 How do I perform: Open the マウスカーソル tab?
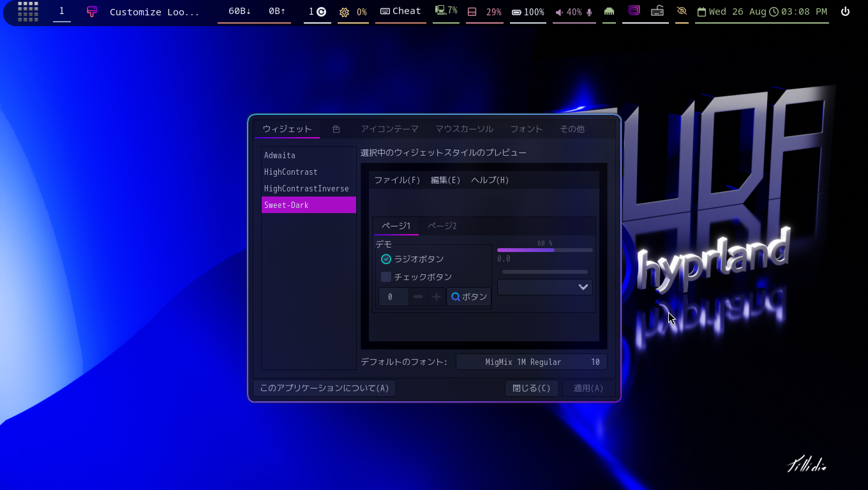click(x=464, y=129)
